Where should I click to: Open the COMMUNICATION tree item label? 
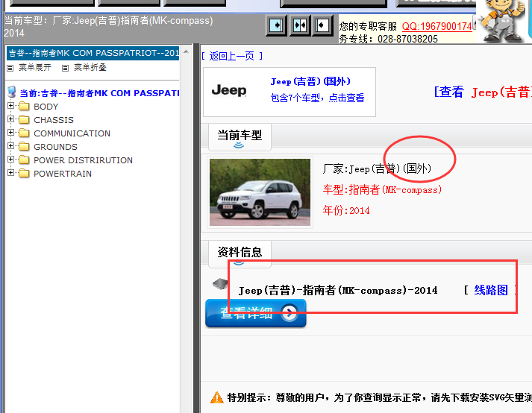72,133
